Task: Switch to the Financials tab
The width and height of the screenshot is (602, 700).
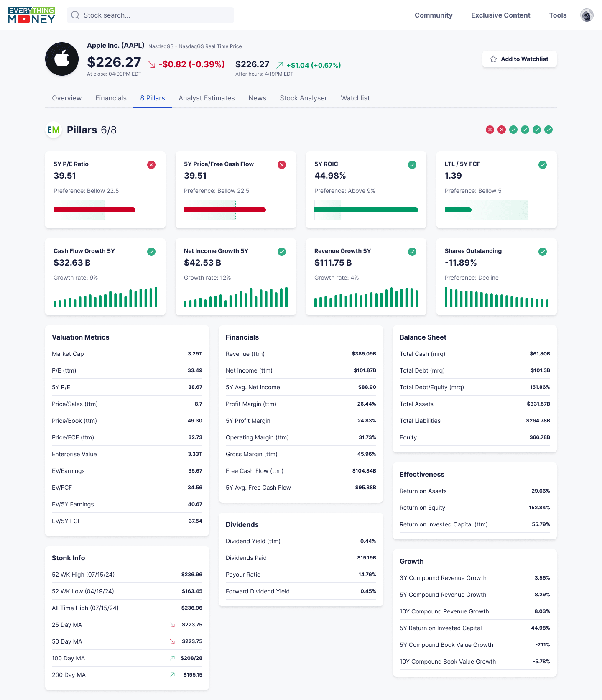Action: (111, 98)
